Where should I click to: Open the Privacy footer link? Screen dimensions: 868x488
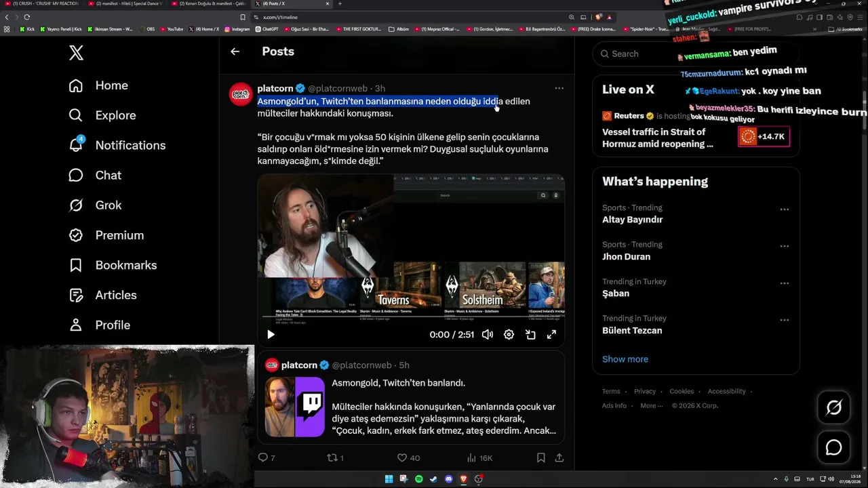[645, 391]
